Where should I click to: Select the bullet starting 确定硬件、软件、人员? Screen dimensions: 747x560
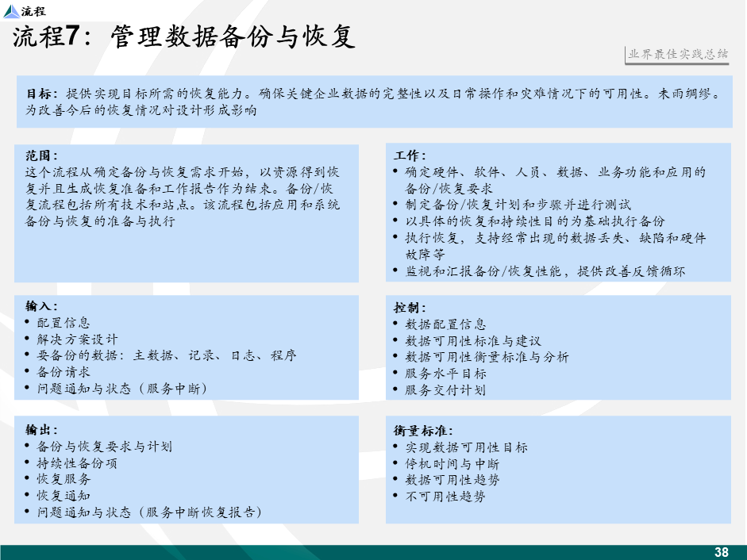(556, 181)
